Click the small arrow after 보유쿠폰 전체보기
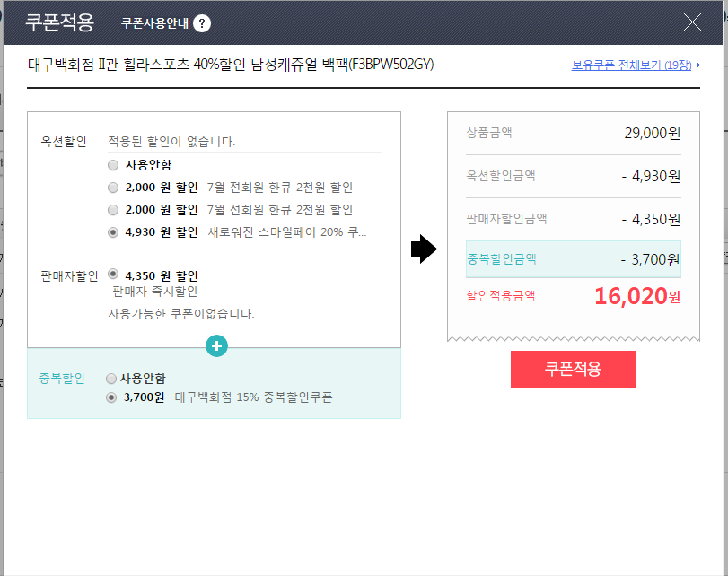The image size is (728, 576). tap(699, 65)
